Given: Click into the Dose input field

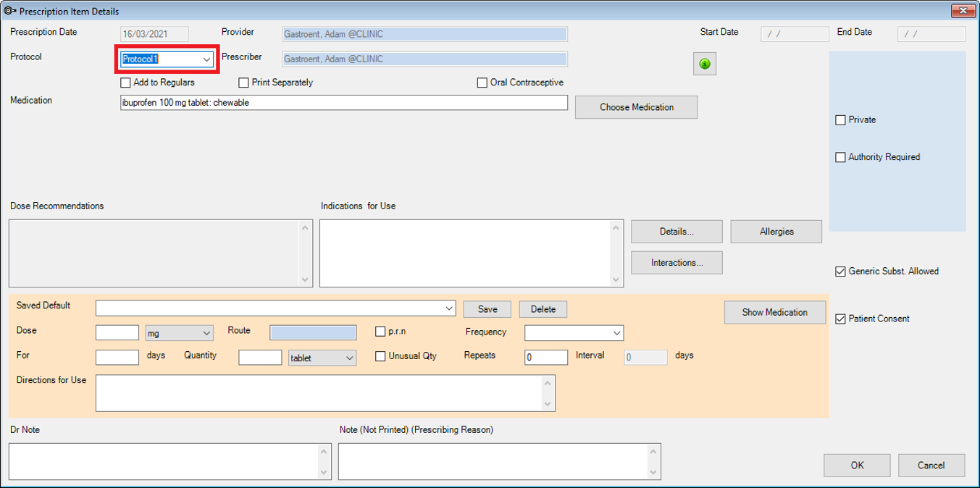Looking at the screenshot, I should click(117, 332).
